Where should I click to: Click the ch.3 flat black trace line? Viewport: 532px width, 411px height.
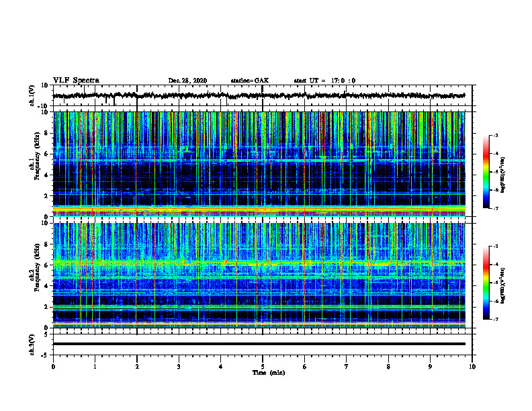[259, 344]
